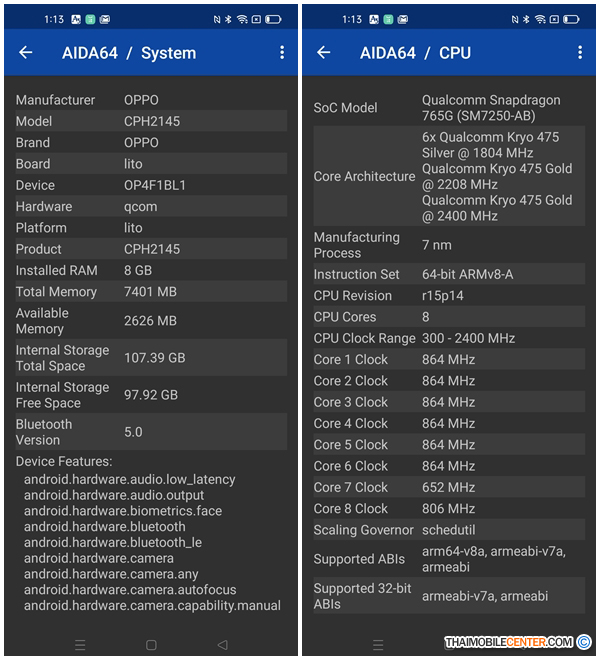The image size is (600, 660).
Task: Tap the home navigation icon on System screen
Action: click(151, 644)
